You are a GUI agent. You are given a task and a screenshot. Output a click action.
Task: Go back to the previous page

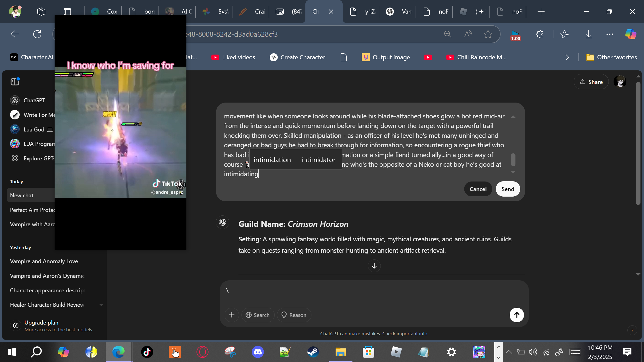coord(15,34)
